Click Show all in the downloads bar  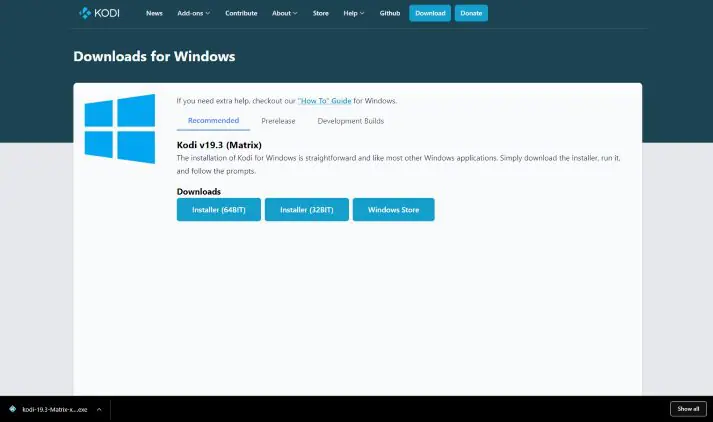click(688, 409)
